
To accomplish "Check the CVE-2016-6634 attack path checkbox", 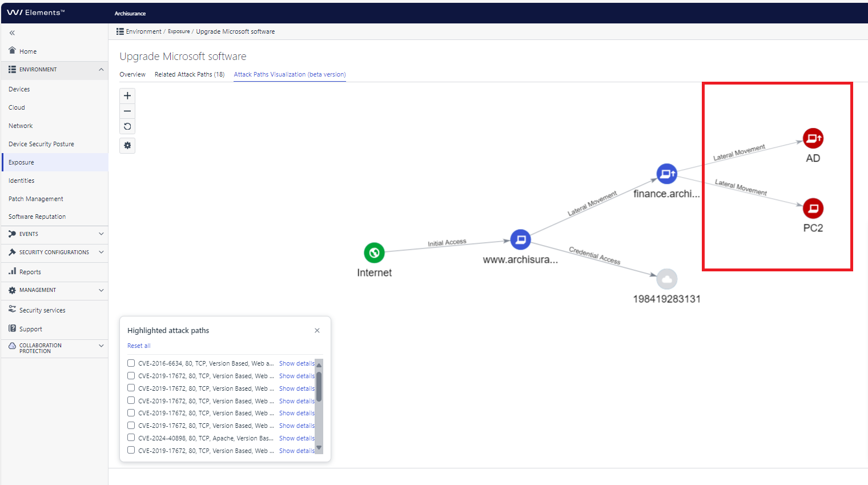I will coord(131,363).
